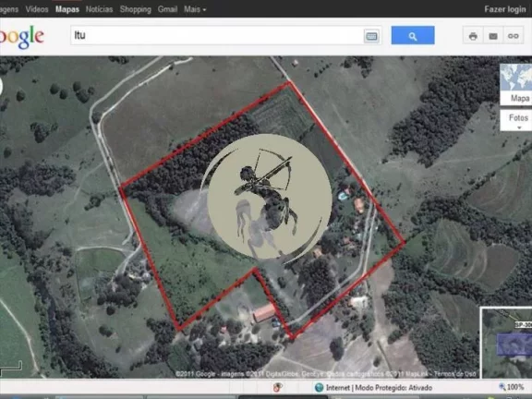Open the Vídeos tab
532x399 pixels.
(37, 9)
